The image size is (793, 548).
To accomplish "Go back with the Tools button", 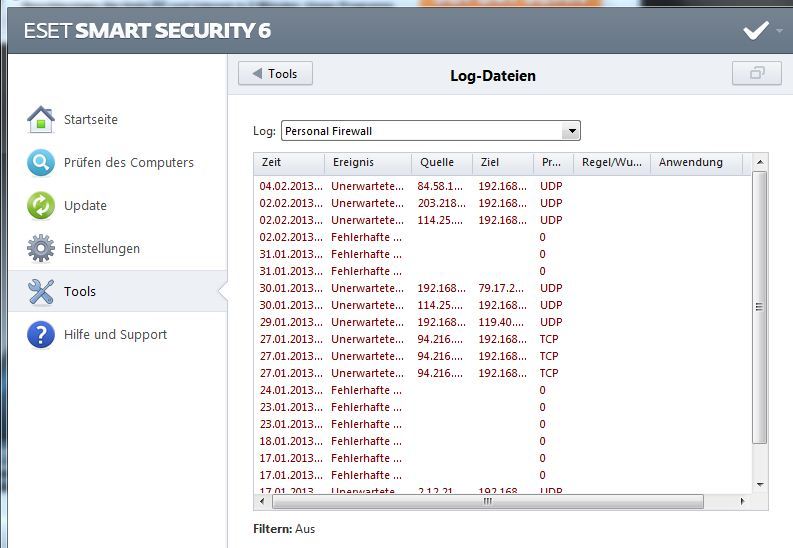I will pyautogui.click(x=275, y=73).
